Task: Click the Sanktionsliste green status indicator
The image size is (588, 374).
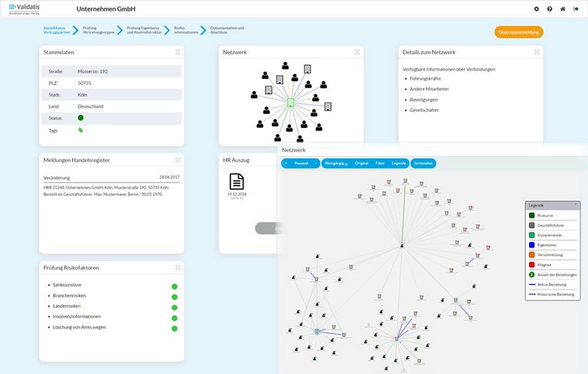Action: (175, 287)
